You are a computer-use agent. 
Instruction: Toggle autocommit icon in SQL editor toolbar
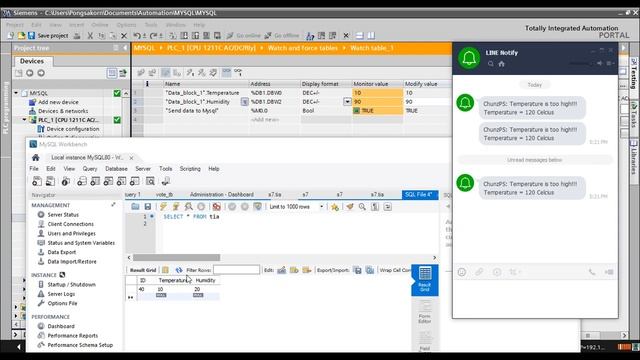(x=257, y=207)
